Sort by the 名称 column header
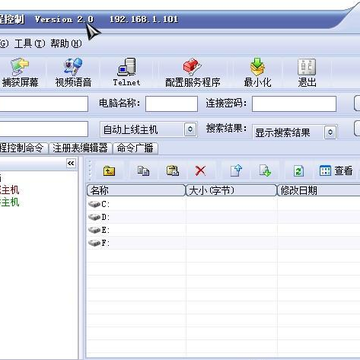The image size is (360, 360). (136, 190)
